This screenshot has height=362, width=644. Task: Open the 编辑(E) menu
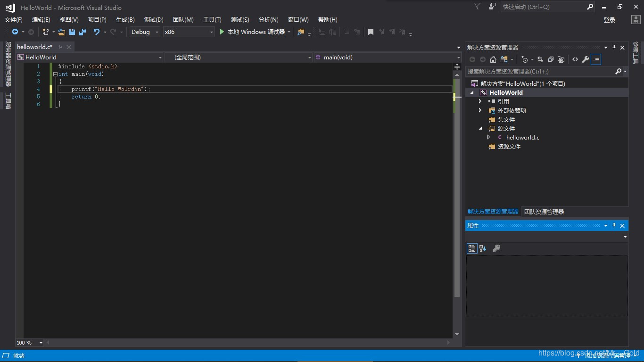[x=41, y=20]
